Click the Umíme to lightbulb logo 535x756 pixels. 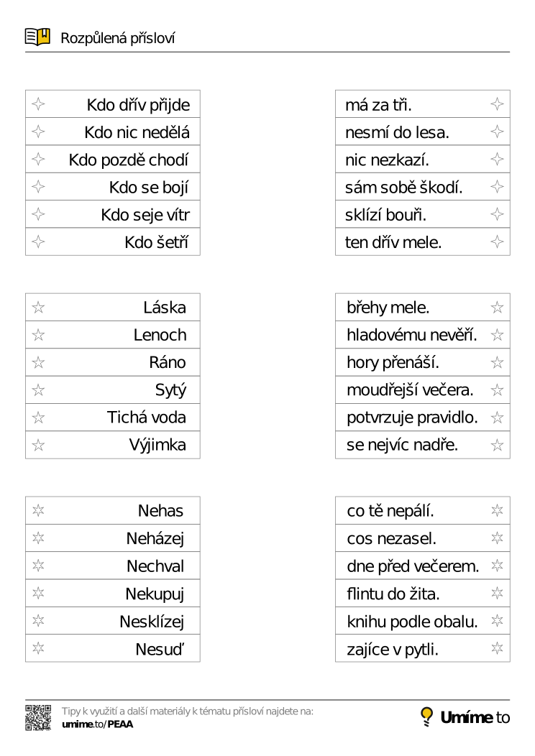point(465,716)
